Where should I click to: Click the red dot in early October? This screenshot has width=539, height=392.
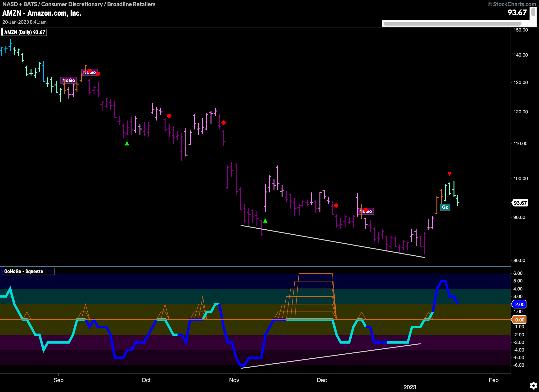click(x=169, y=116)
